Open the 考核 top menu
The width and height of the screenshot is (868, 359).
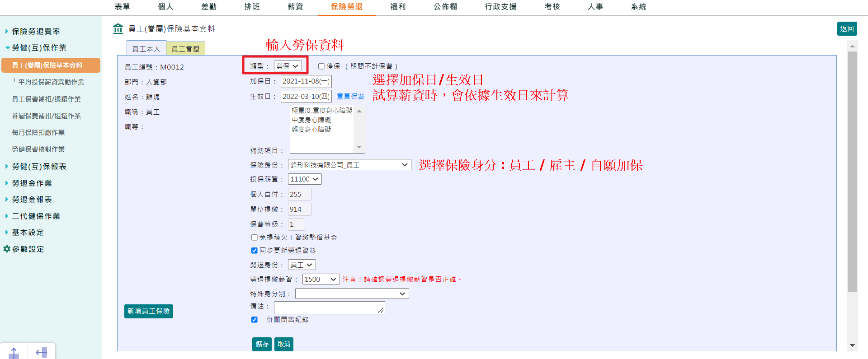552,7
